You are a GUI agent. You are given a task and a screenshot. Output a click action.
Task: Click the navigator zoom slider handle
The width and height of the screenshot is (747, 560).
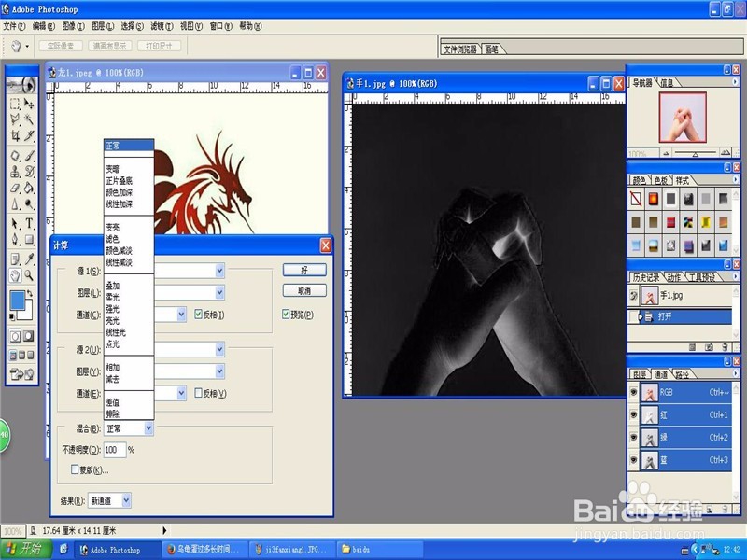(695, 154)
